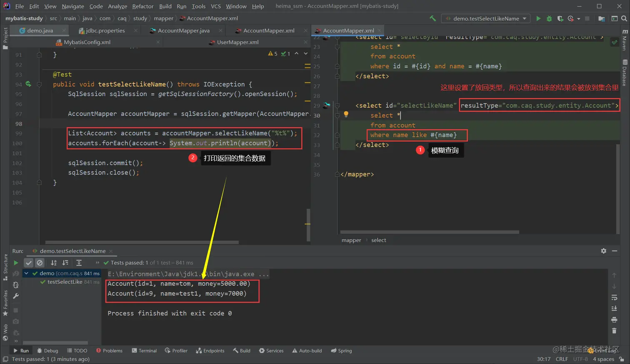The image size is (630, 364).
Task: Open the Project Structure dialog icon
Action: tap(601, 18)
